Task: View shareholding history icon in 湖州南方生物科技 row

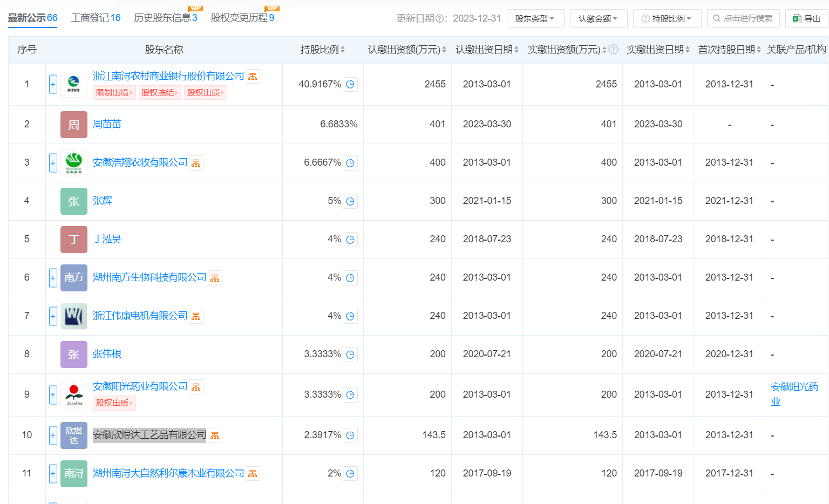Action: click(350, 278)
